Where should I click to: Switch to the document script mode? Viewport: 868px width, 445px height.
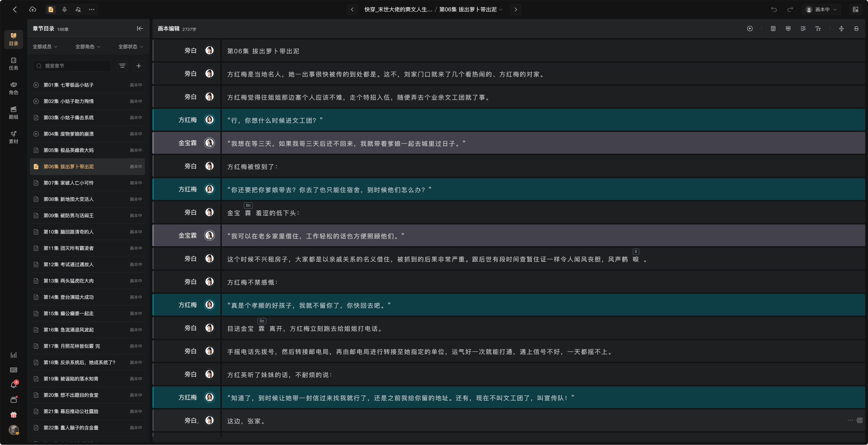[x=51, y=9]
